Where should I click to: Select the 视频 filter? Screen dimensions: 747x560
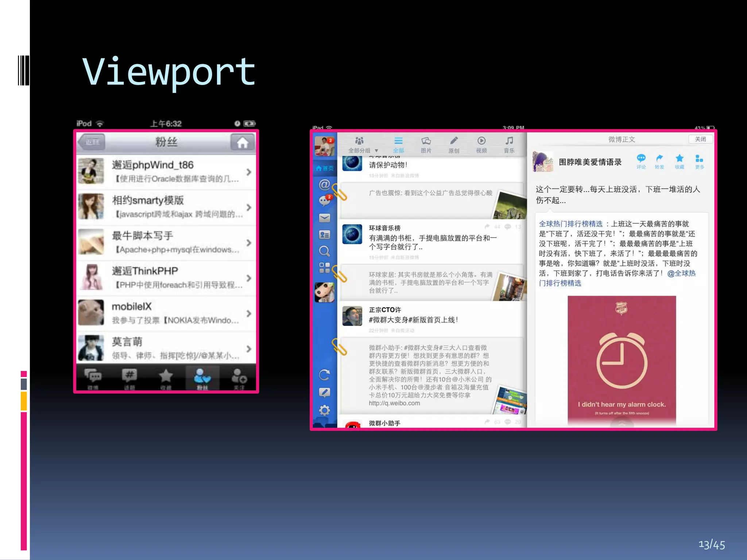(481, 145)
